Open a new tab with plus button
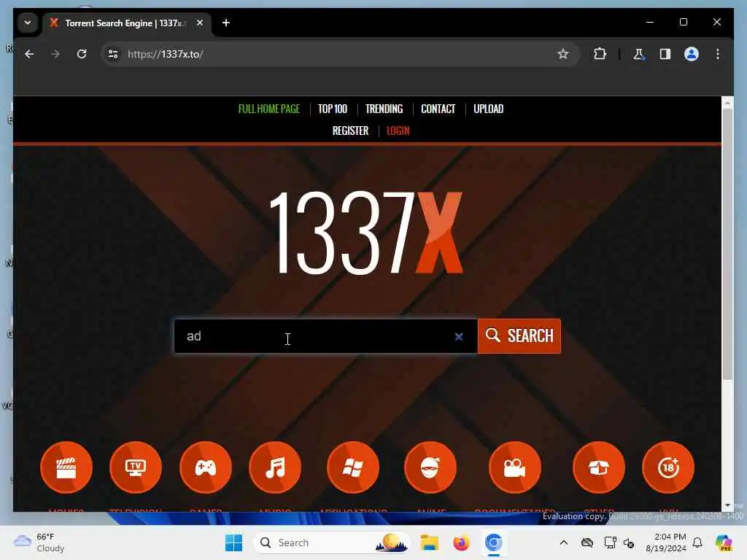The height and width of the screenshot is (560, 747). (x=226, y=23)
